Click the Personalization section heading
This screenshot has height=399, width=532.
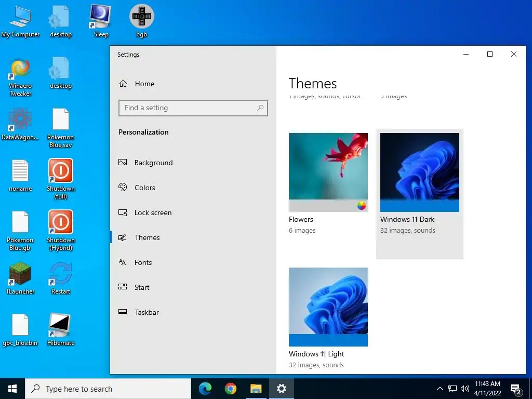coord(143,132)
